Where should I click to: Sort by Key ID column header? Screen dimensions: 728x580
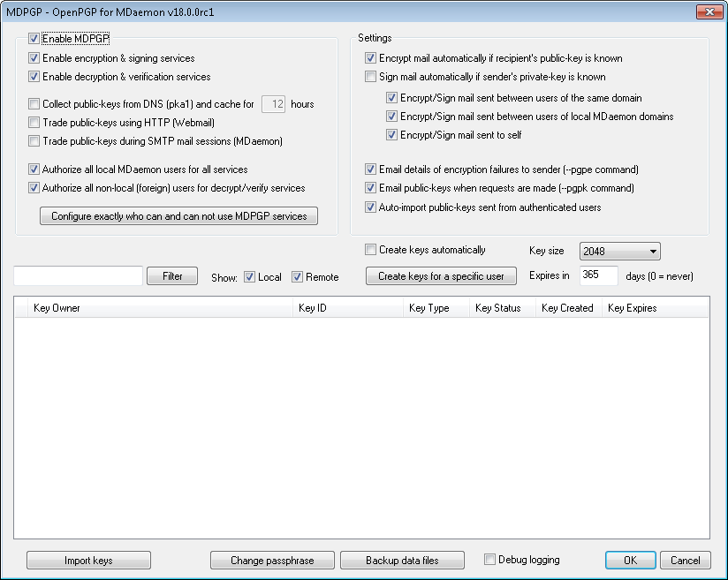[348, 308]
